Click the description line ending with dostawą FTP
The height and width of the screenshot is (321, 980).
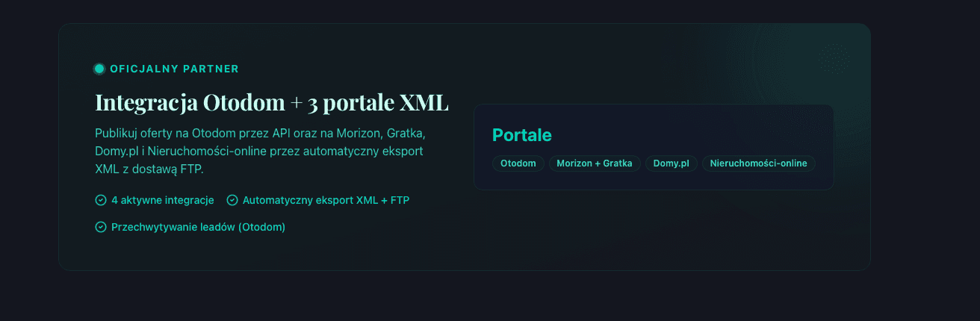click(149, 170)
